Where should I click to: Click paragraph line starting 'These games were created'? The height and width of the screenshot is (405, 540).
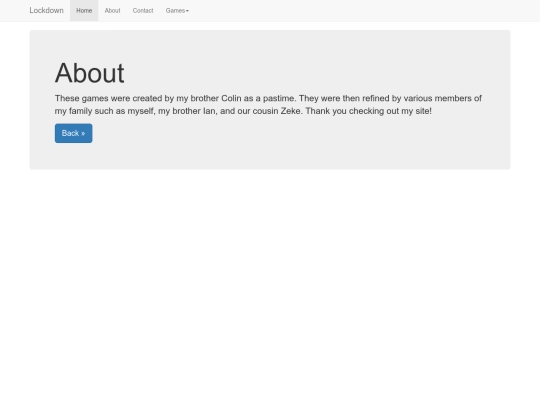(x=268, y=98)
